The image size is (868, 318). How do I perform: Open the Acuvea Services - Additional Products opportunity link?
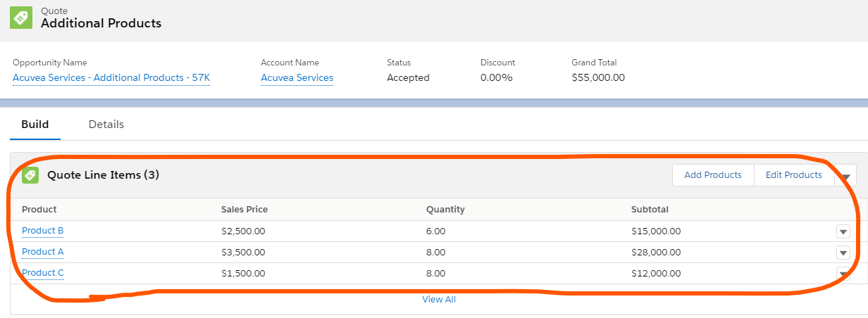coord(111,78)
